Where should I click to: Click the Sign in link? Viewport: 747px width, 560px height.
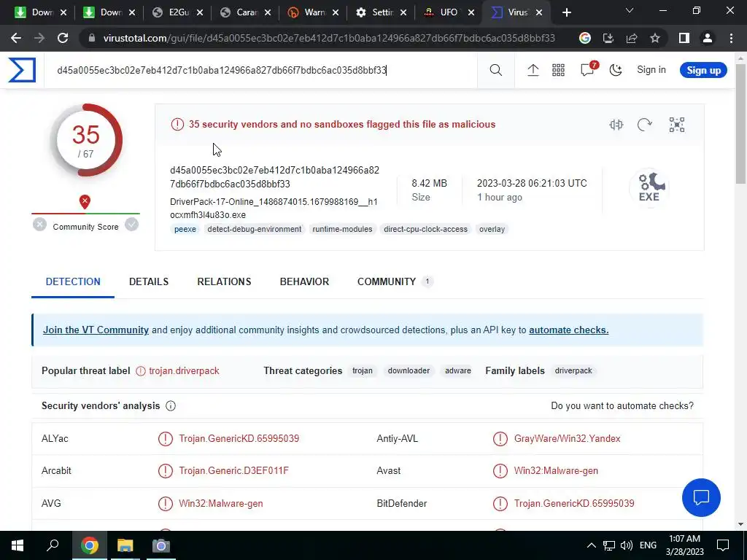(651, 69)
